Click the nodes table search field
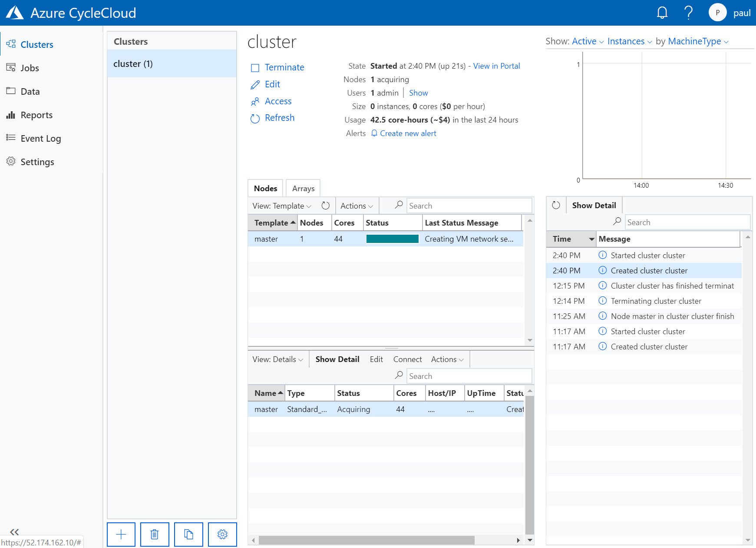 point(469,206)
